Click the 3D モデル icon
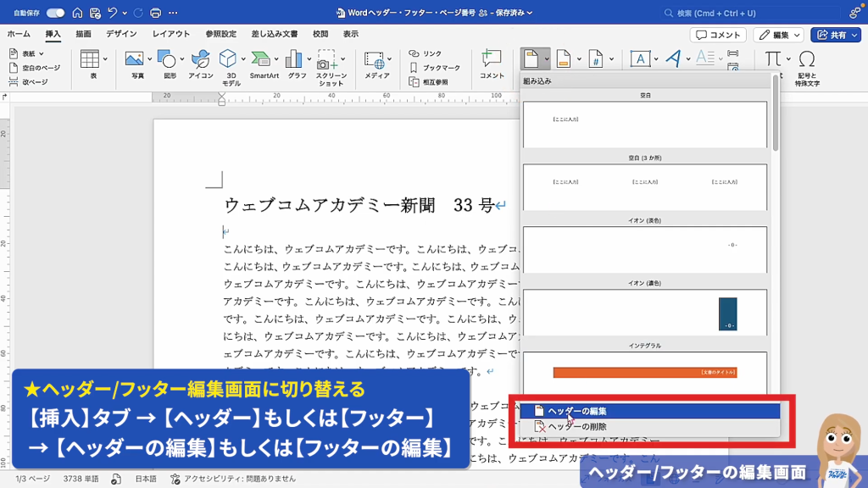868x488 pixels. click(228, 59)
